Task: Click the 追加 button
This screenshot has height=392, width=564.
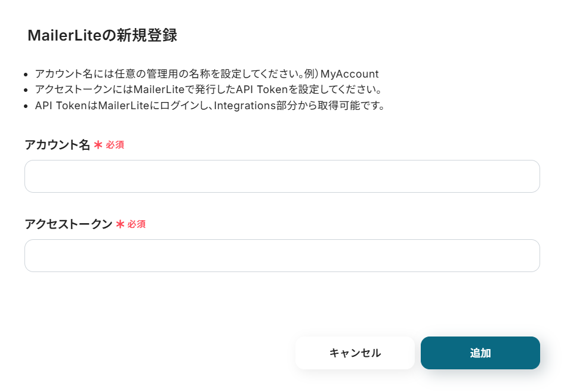Action: [x=480, y=353]
